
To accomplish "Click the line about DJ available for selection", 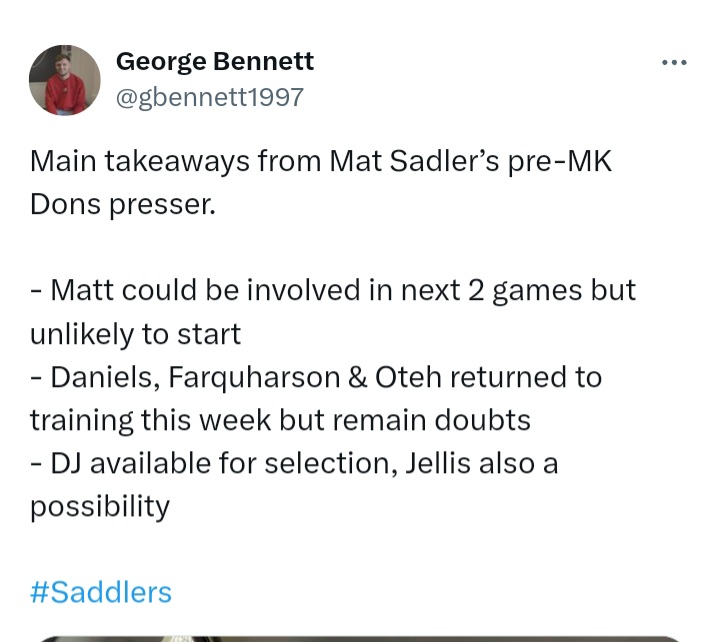I will pyautogui.click(x=294, y=484).
